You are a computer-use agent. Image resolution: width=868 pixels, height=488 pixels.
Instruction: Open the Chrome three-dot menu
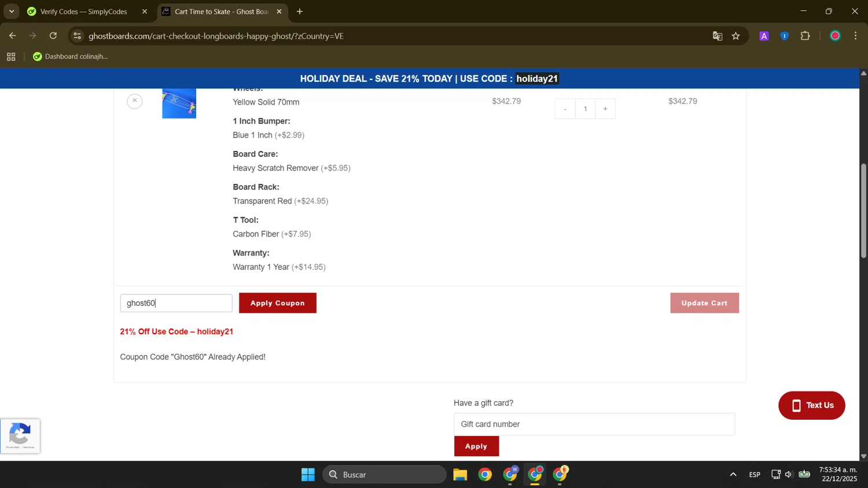click(x=856, y=36)
